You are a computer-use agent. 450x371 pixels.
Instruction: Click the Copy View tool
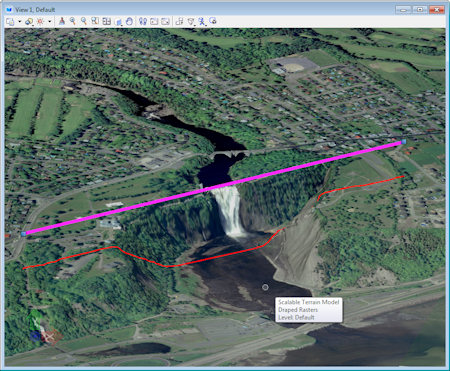[x=179, y=21]
